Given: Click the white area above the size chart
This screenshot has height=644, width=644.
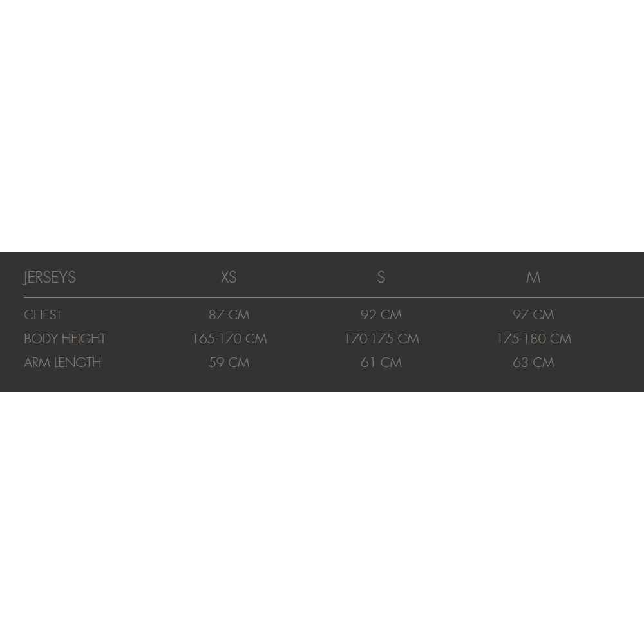Looking at the screenshot, I should click(x=322, y=126).
